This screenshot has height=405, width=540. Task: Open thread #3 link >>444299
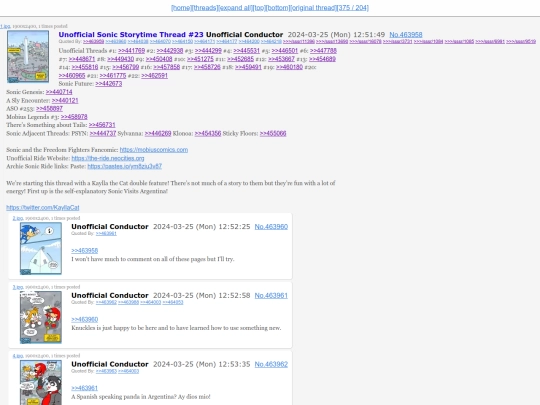pyautogui.click(x=208, y=51)
